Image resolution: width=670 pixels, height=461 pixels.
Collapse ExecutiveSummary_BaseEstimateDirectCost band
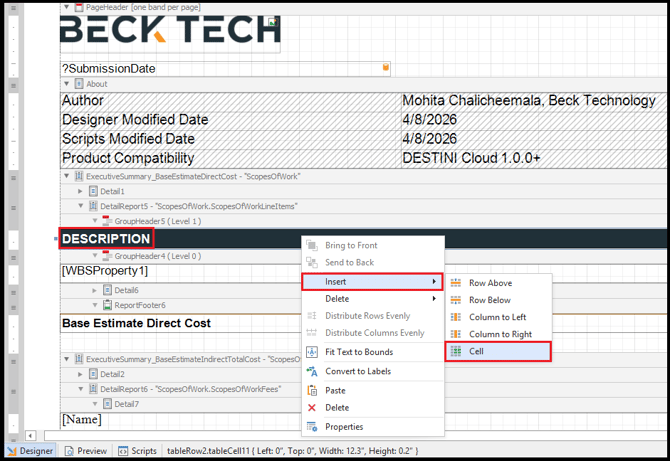pyautogui.click(x=66, y=176)
